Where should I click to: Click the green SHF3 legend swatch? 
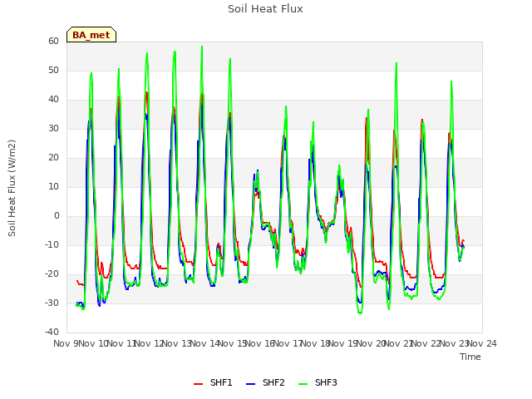pos(303,384)
